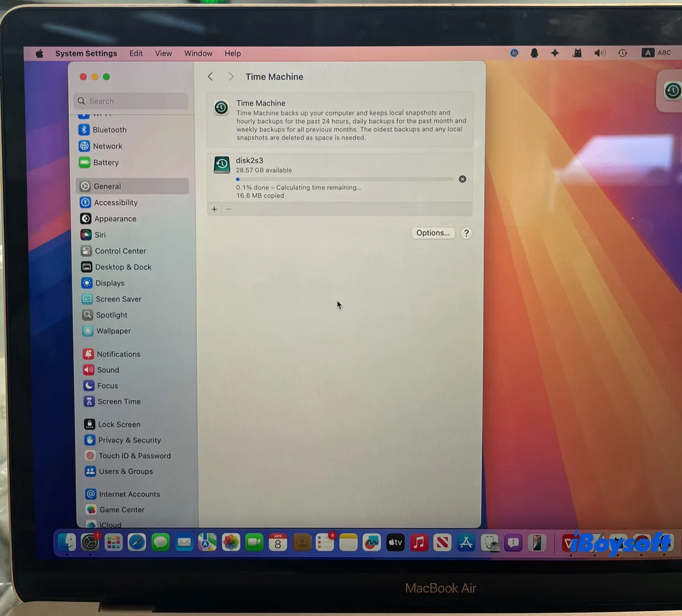
Task: Select Screen Time in the sidebar
Action: pyautogui.click(x=119, y=401)
